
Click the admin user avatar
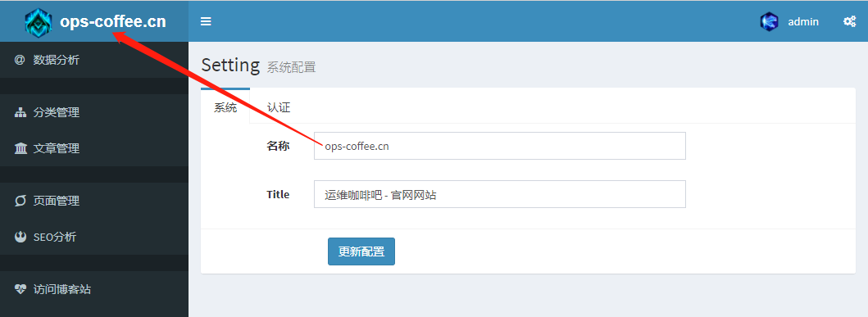(769, 21)
